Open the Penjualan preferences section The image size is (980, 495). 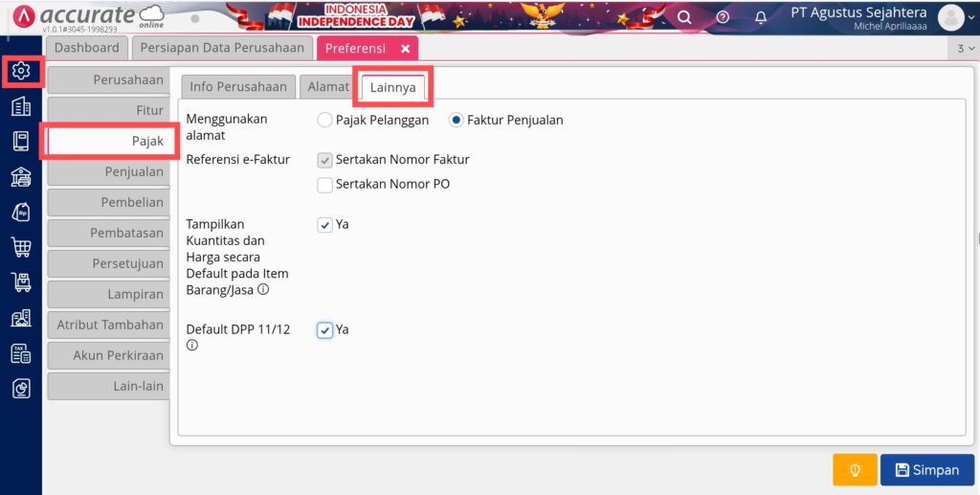click(x=106, y=172)
